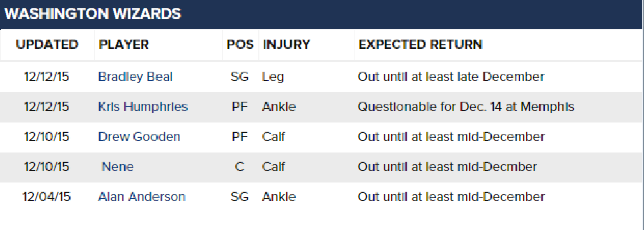Select Alan Anderson's SG position cell
Image resolution: width=644 pixels, height=230 pixels.
tap(239, 197)
